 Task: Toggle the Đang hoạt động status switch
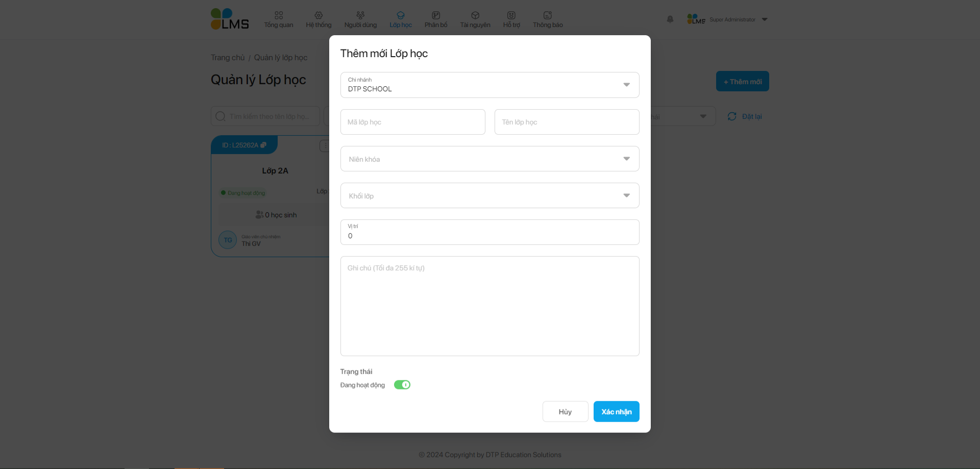pyautogui.click(x=402, y=385)
